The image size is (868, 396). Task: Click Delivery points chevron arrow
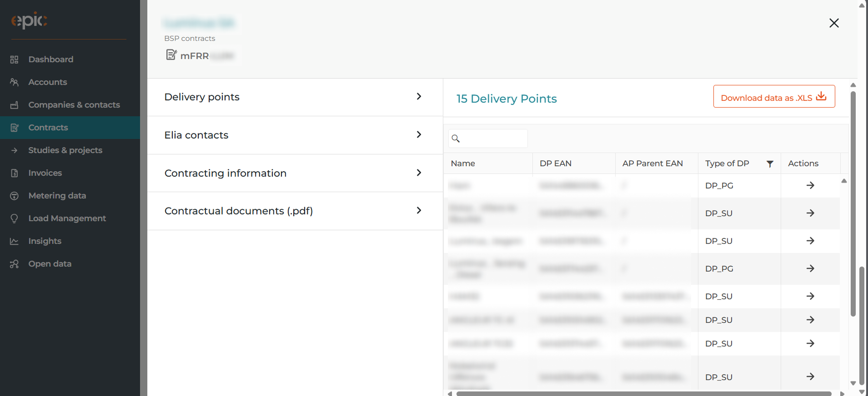(x=419, y=96)
